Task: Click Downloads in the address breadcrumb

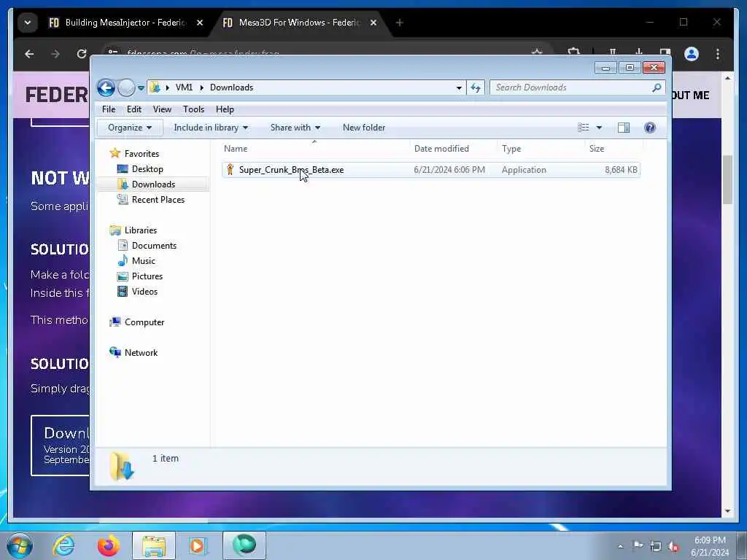Action: [x=231, y=87]
